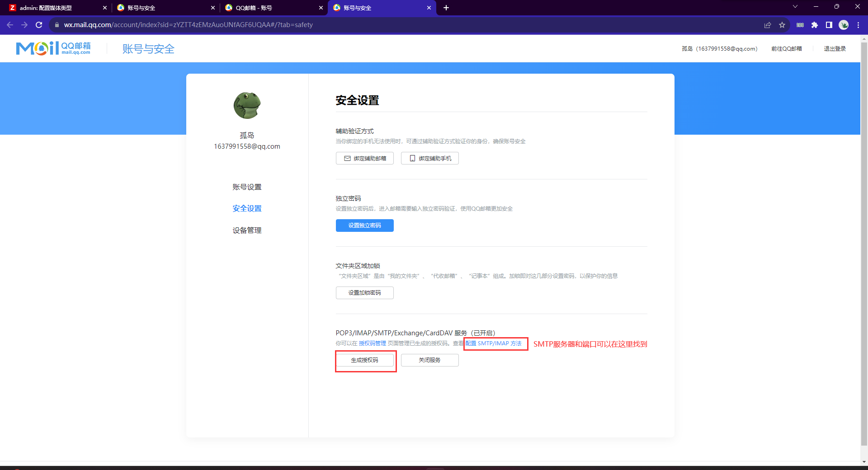Open 设备管理 in sidebar
The image size is (868, 470).
247,230
